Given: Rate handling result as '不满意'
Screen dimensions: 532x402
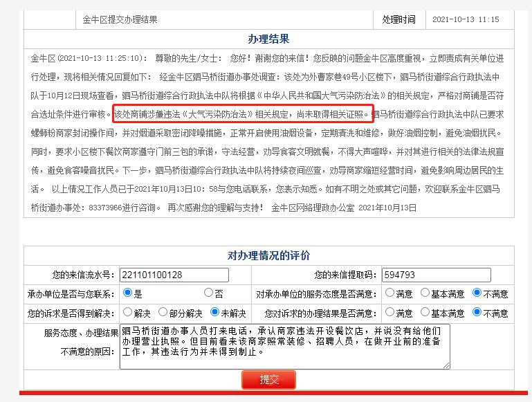Looking at the screenshot, I should pyautogui.click(x=477, y=313).
